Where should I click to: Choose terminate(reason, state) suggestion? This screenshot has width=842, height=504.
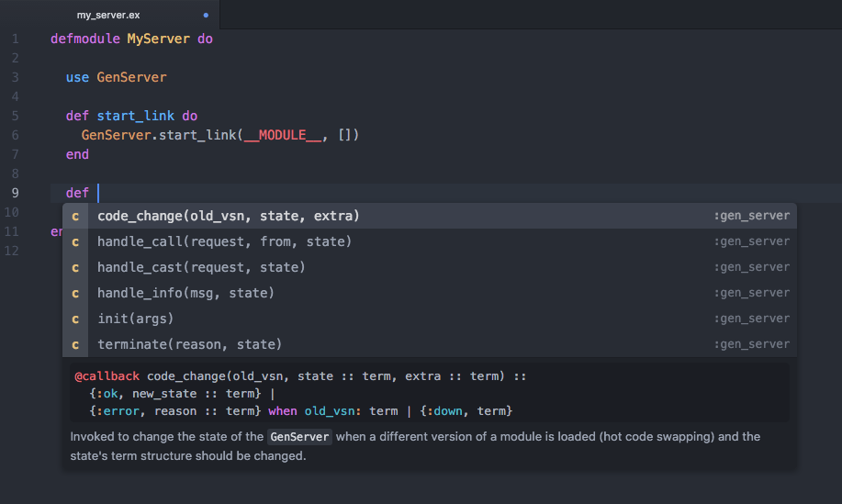pos(429,344)
